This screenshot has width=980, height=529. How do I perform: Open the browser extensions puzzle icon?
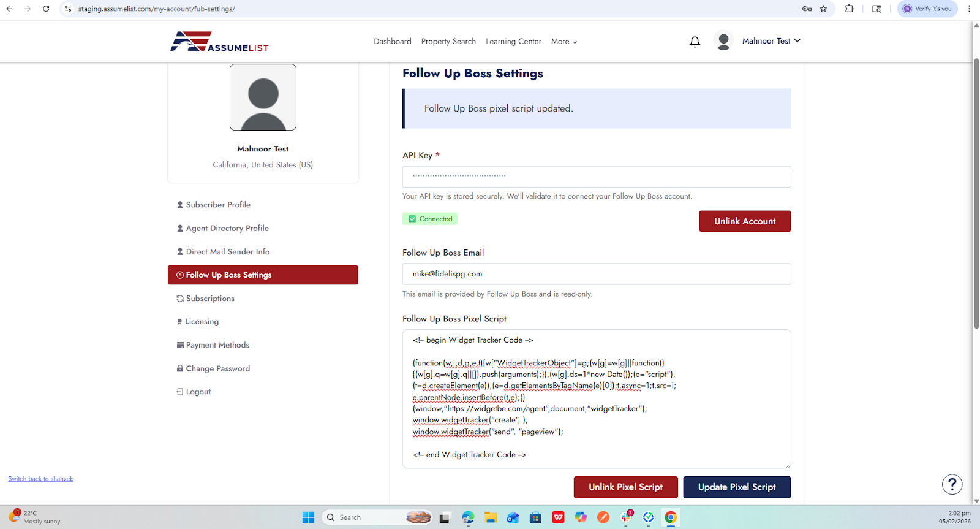click(849, 9)
